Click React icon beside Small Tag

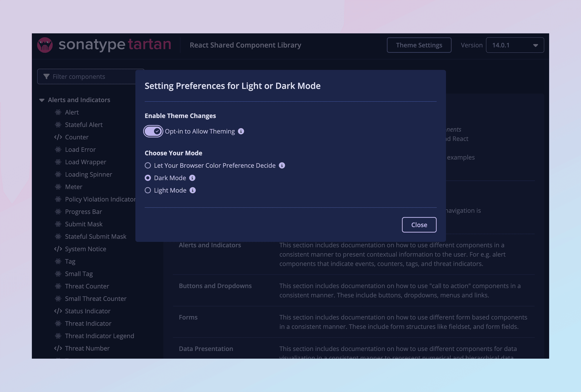[58, 274]
